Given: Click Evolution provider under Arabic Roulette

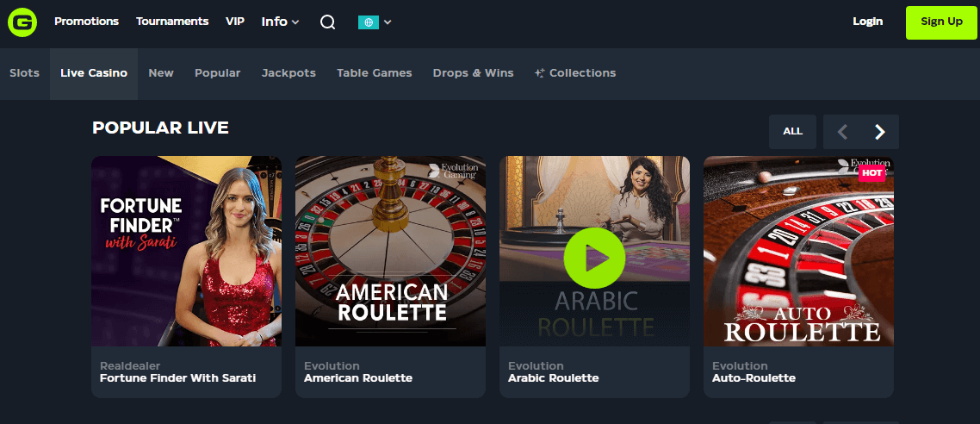Looking at the screenshot, I should tap(537, 366).
